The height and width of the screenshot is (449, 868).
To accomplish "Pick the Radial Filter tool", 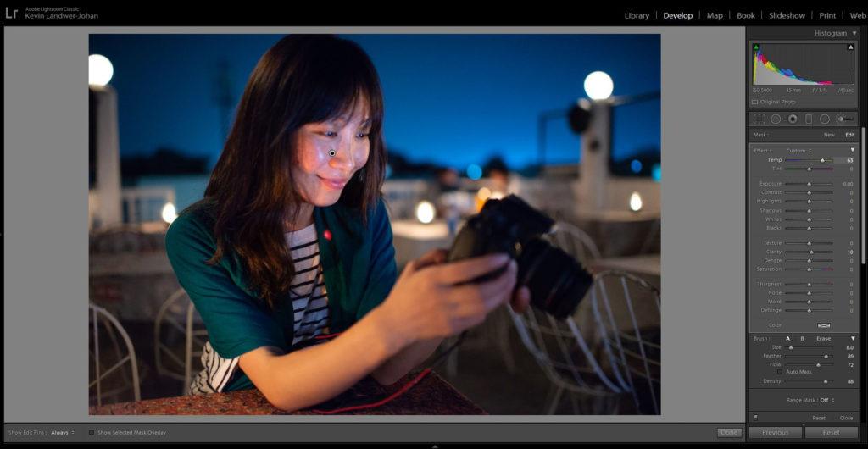I will [825, 119].
